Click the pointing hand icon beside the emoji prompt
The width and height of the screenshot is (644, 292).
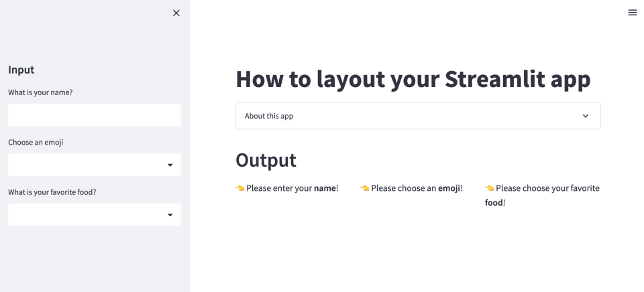point(365,188)
